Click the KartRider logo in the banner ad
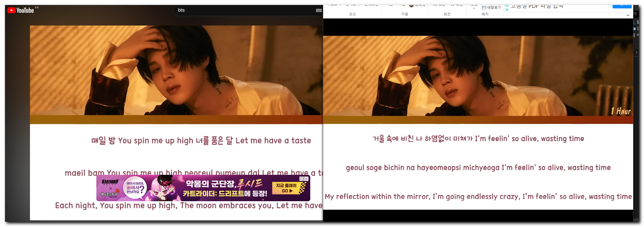Screen dimensions: 644x227 110,182
